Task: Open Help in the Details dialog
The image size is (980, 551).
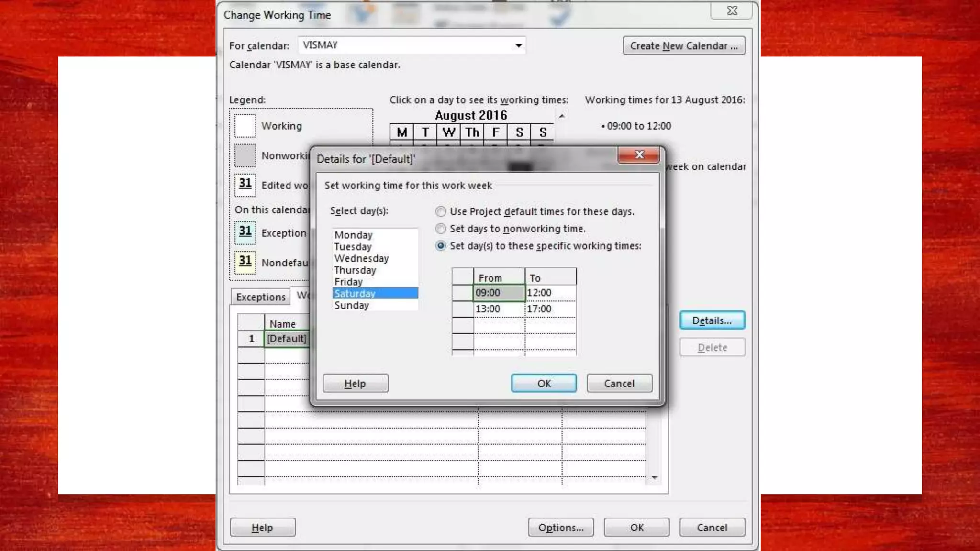Action: pyautogui.click(x=355, y=384)
